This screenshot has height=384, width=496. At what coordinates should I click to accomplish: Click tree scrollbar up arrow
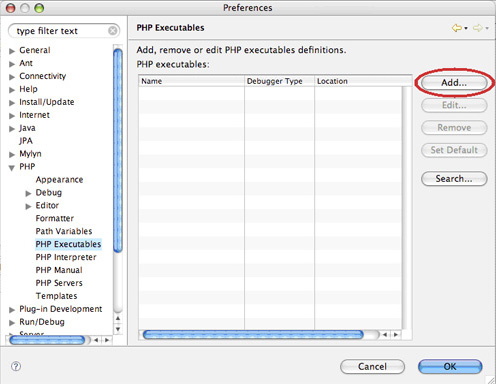tap(118, 318)
